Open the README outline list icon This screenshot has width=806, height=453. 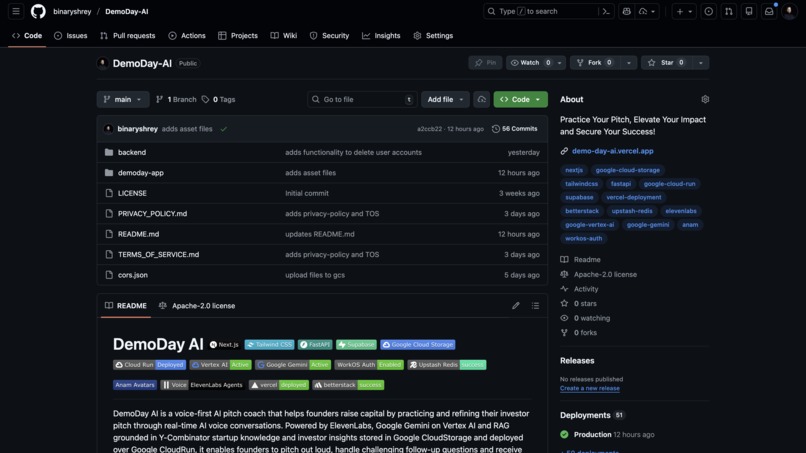pos(535,305)
